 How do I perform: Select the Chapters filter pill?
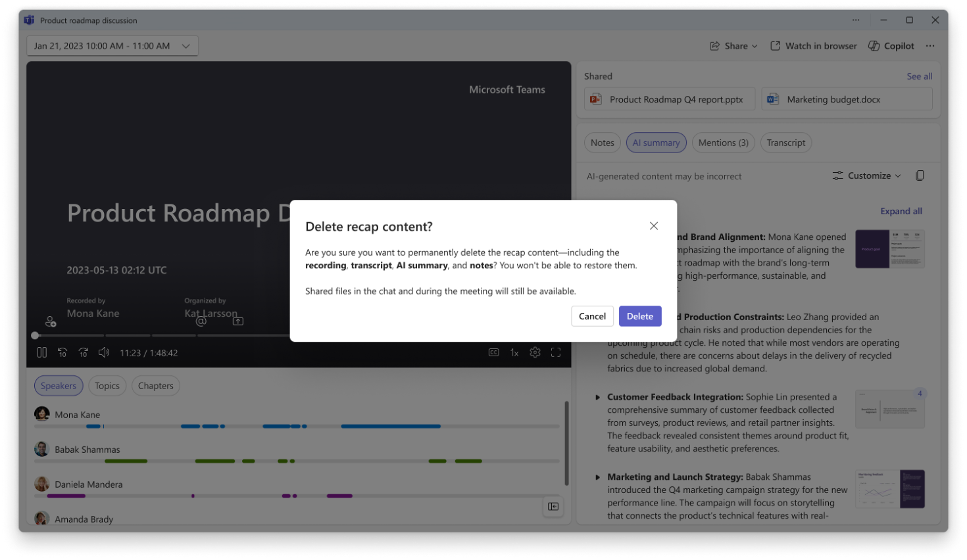156,386
